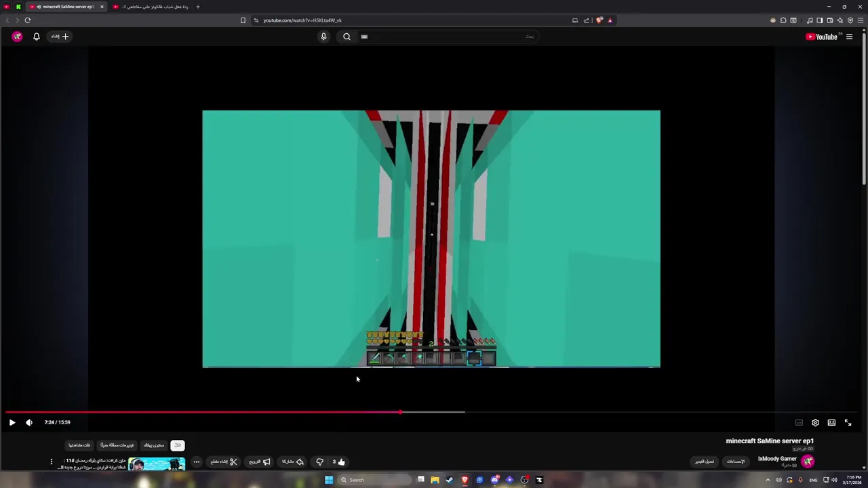This screenshot has height=488, width=868.
Task: Open the browser main menu
Action: [860, 20]
